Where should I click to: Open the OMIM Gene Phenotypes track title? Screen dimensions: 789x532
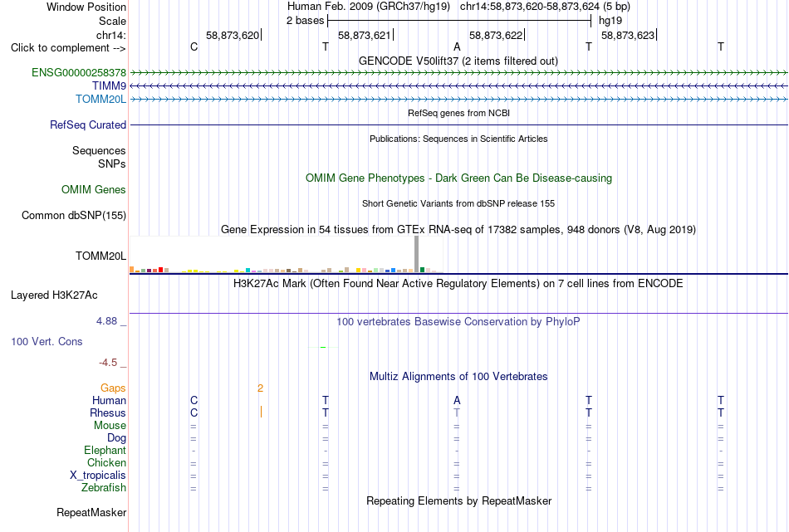tap(458, 178)
